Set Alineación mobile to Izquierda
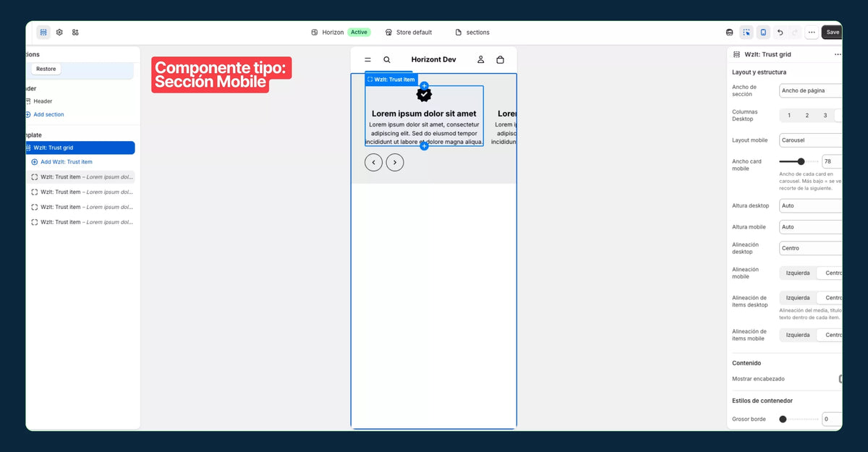Viewport: 868px width, 452px height. click(798, 273)
